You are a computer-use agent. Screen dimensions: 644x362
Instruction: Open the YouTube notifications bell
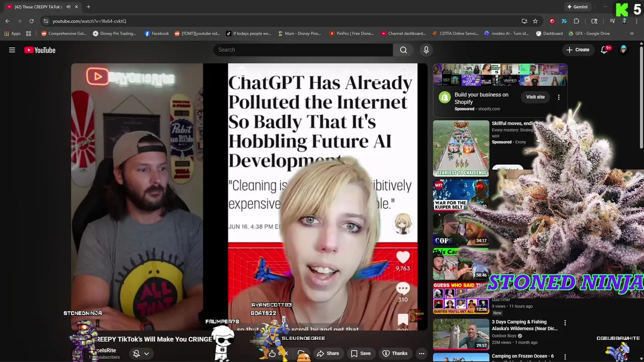coord(605,50)
